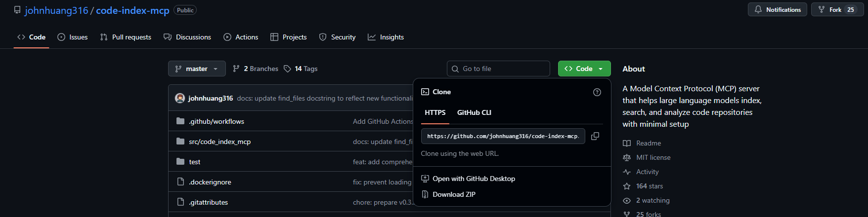The image size is (868, 217).
Task: Click the branch icon next to 2 Branches
Action: tap(236, 69)
